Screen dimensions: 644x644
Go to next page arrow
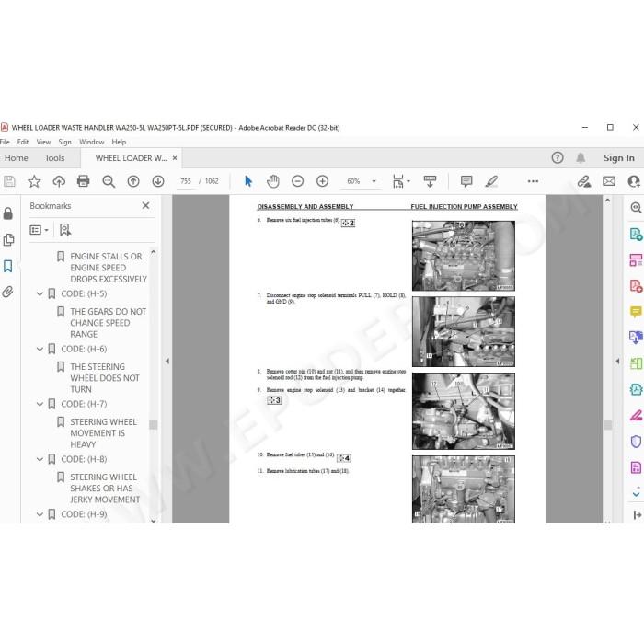(158, 181)
